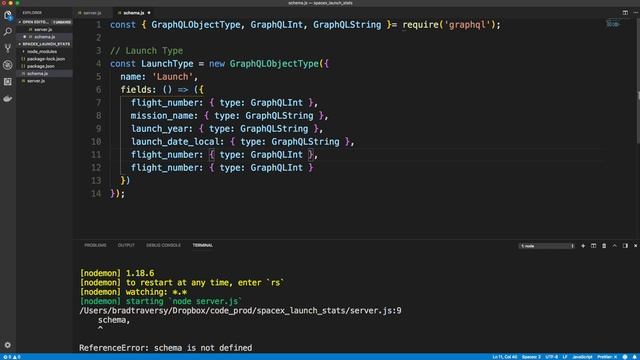Switch to the PROBLEMS panel tab

(95, 245)
